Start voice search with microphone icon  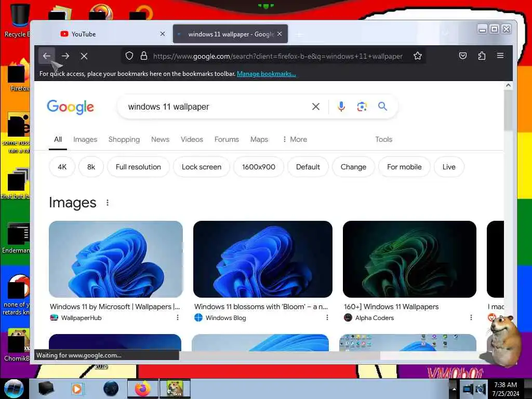click(x=341, y=107)
